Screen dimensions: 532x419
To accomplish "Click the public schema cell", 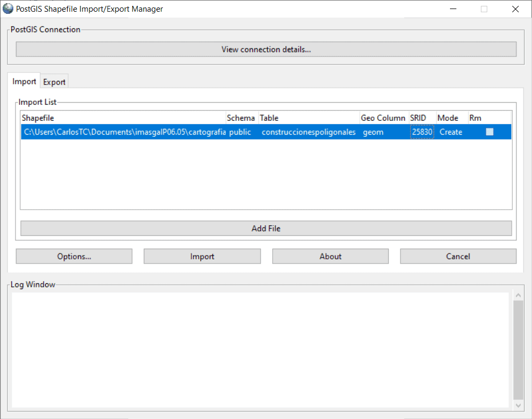I will point(240,132).
